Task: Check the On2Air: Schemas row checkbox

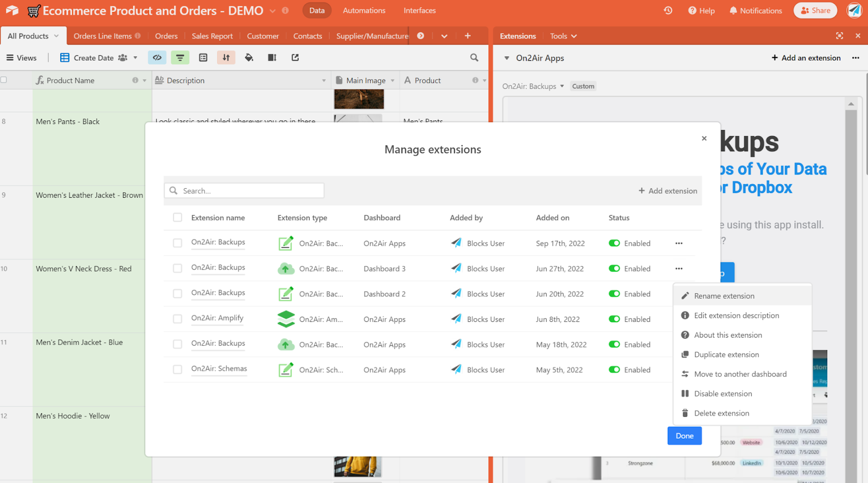Action: (x=177, y=370)
